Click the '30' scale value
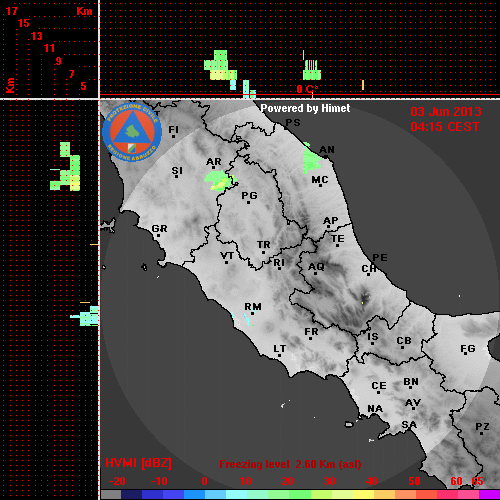 [x=329, y=481]
